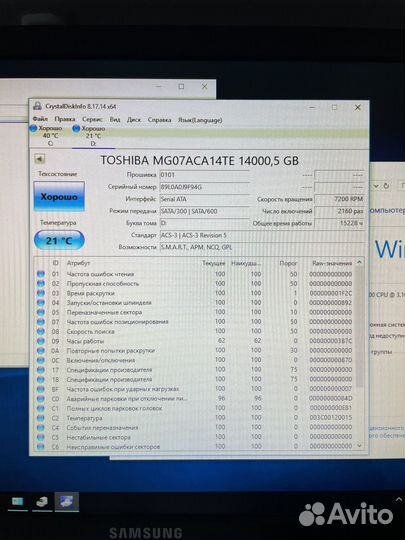
Task: Click status icon for Время раскрутки
Action: click(41, 293)
